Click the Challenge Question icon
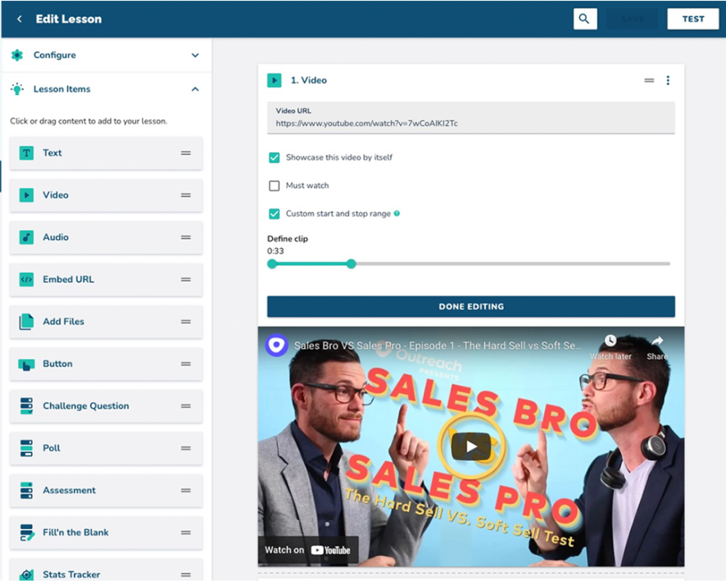 26,405
